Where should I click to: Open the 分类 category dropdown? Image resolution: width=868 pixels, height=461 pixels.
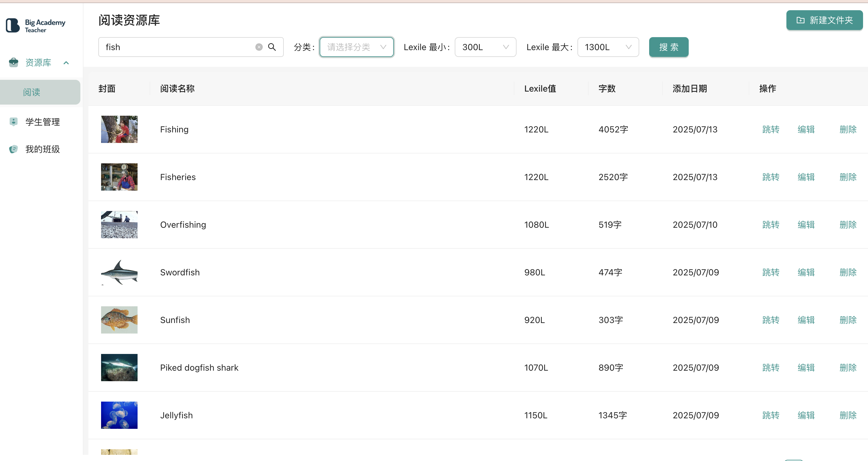[x=356, y=47]
